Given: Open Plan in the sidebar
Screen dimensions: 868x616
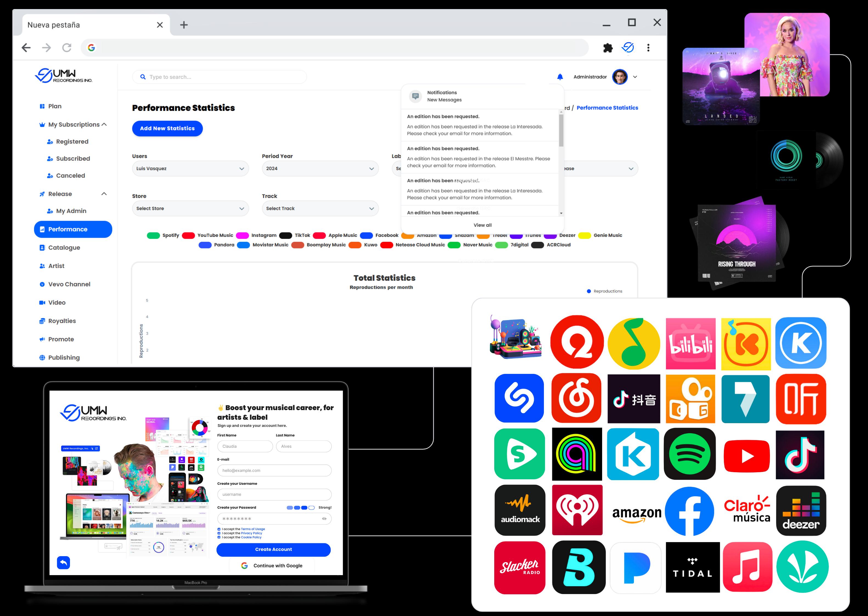Looking at the screenshot, I should point(50,106).
